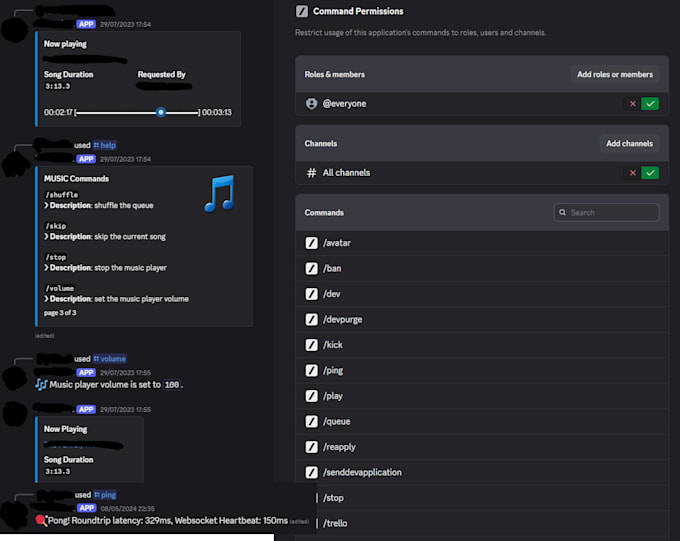Image resolution: width=680 pixels, height=541 pixels.
Task: Click the help command link
Action: pos(105,145)
